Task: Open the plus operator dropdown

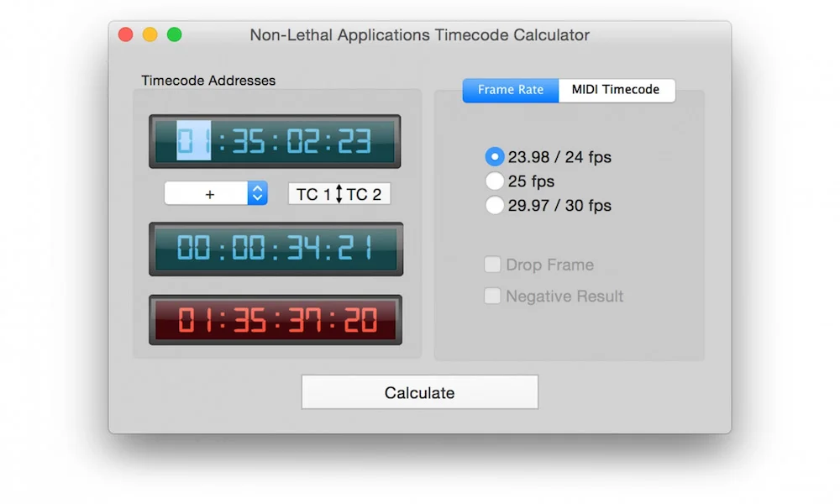Action: tap(216, 193)
